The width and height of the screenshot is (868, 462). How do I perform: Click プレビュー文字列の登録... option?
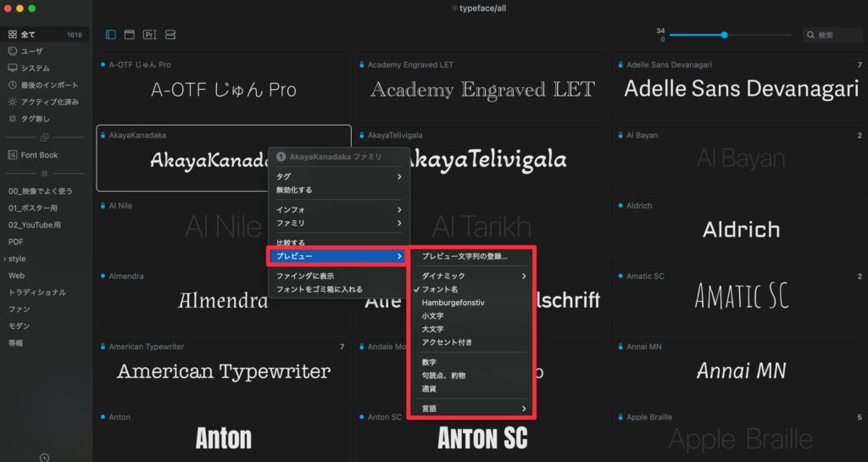465,257
